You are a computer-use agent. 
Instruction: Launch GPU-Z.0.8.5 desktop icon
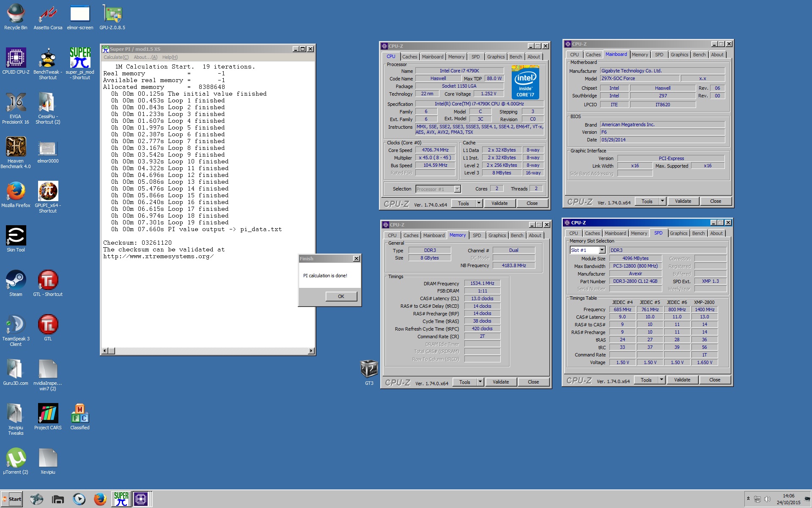[x=112, y=17]
